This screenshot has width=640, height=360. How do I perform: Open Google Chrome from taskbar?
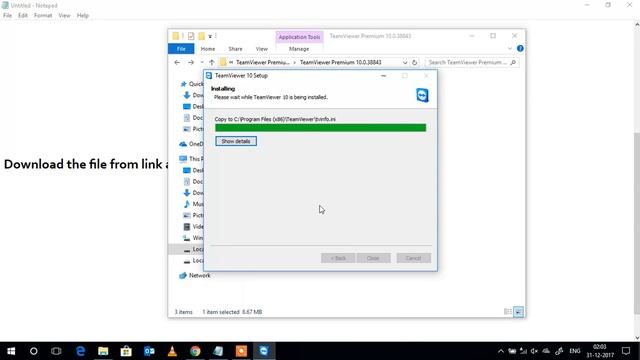pos(195,351)
